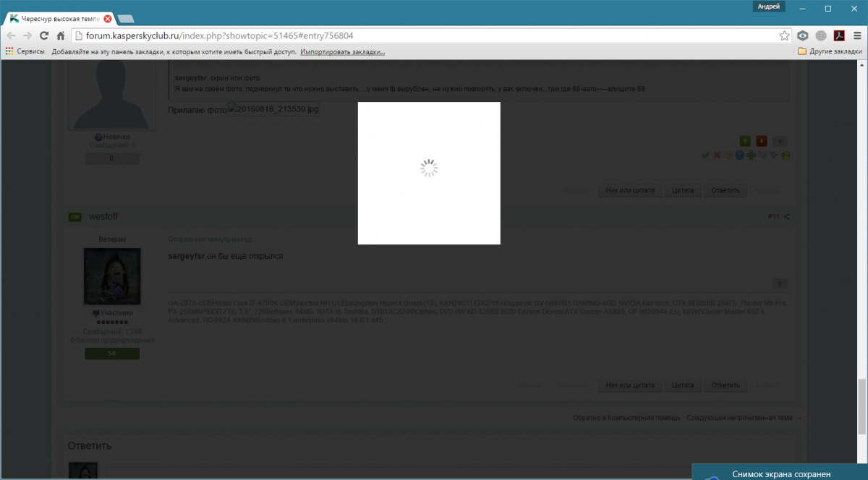The width and height of the screenshot is (868, 480).
Task: Downvote the post with the red arrow
Action: click(762, 141)
